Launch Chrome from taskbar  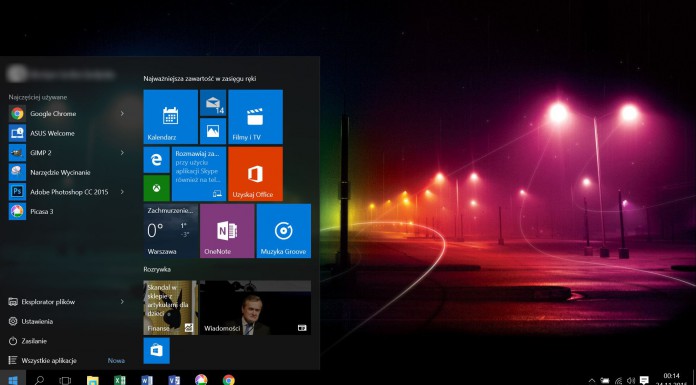229,380
